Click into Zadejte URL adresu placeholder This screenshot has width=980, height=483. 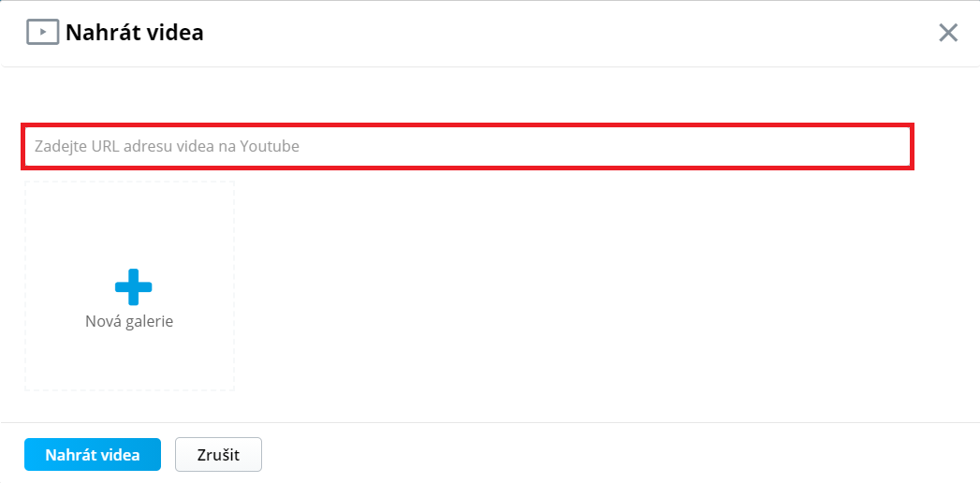(167, 147)
